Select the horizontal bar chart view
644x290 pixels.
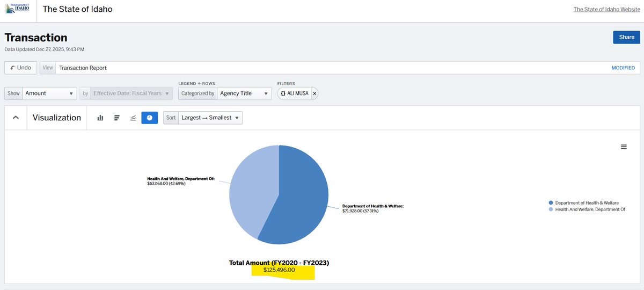tap(116, 118)
